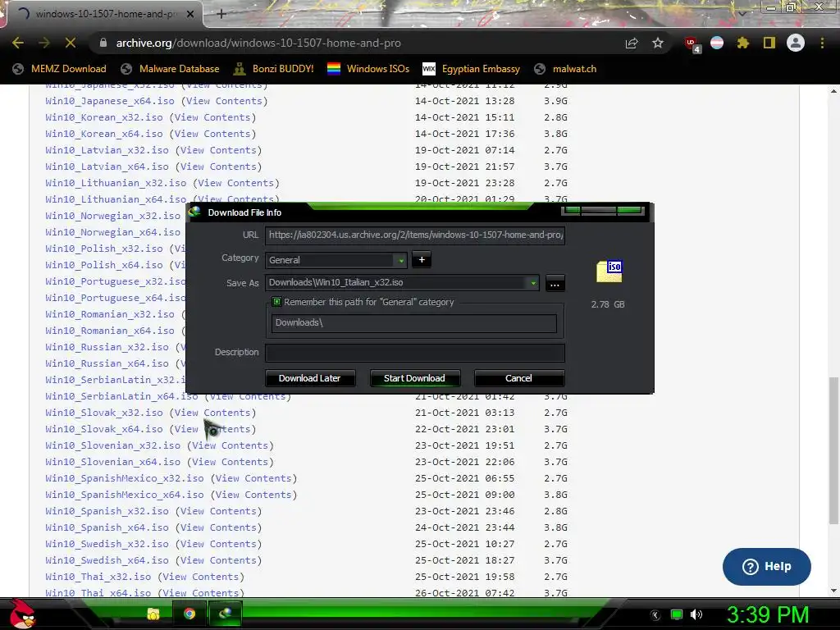Click Download Later button

(x=309, y=378)
